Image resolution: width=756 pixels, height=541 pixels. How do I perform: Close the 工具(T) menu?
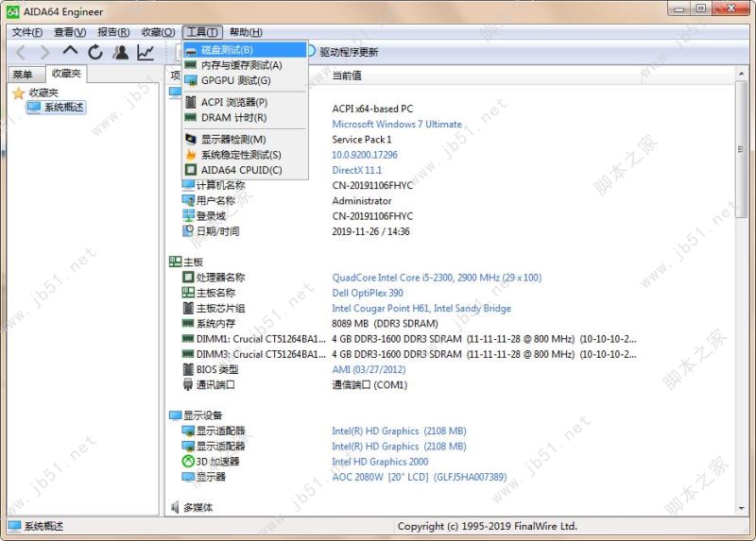(202, 32)
